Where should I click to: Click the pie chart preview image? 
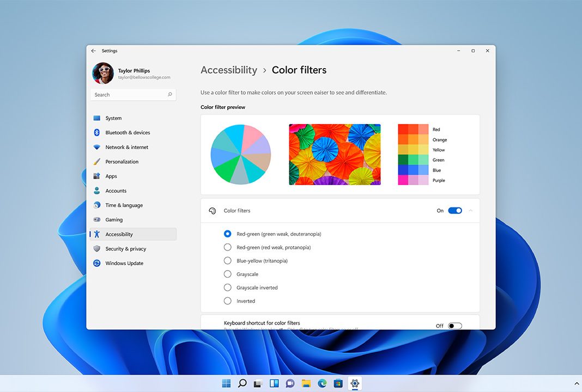tap(241, 154)
